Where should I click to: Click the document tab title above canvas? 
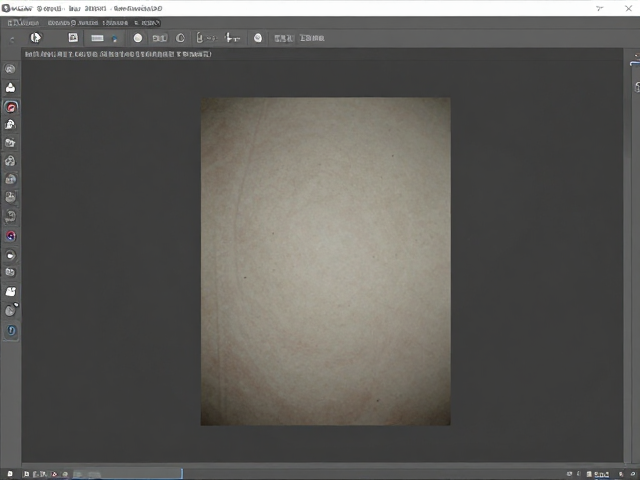[118, 54]
